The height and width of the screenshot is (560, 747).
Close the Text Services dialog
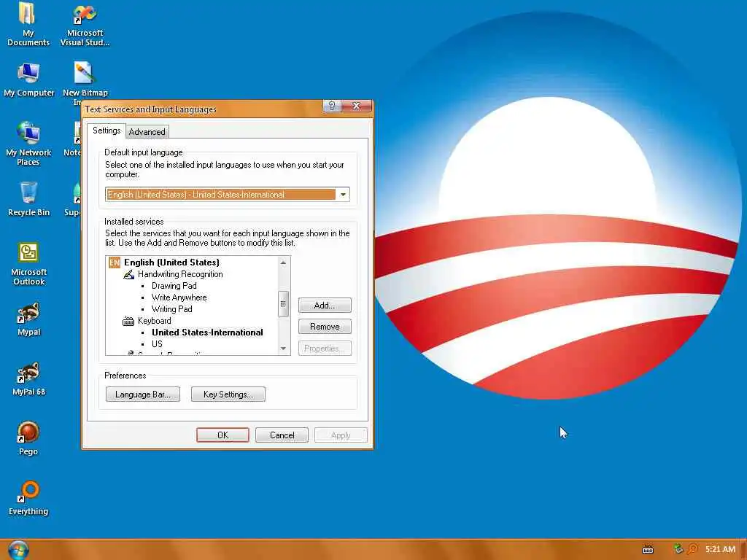point(357,106)
